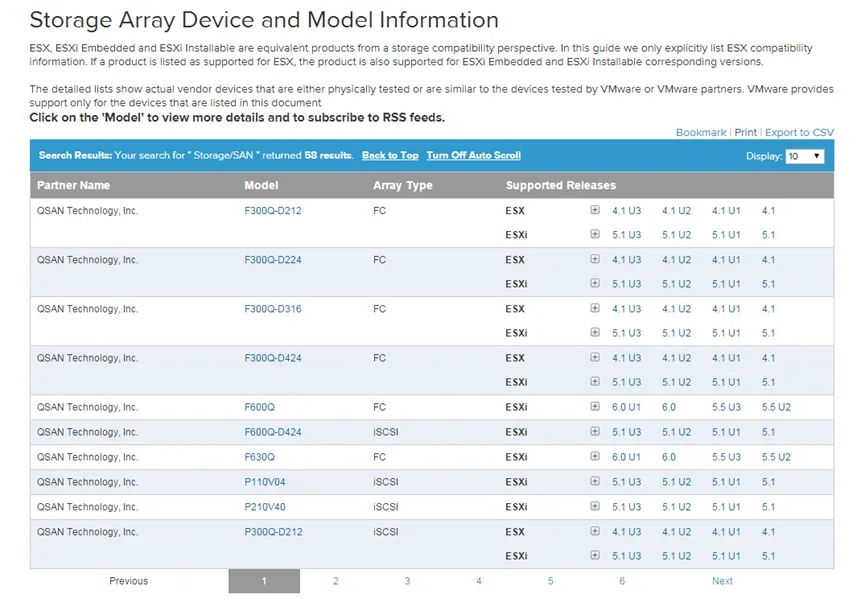Open the F600Q model link
This screenshot has width=865, height=611.
pyautogui.click(x=259, y=407)
